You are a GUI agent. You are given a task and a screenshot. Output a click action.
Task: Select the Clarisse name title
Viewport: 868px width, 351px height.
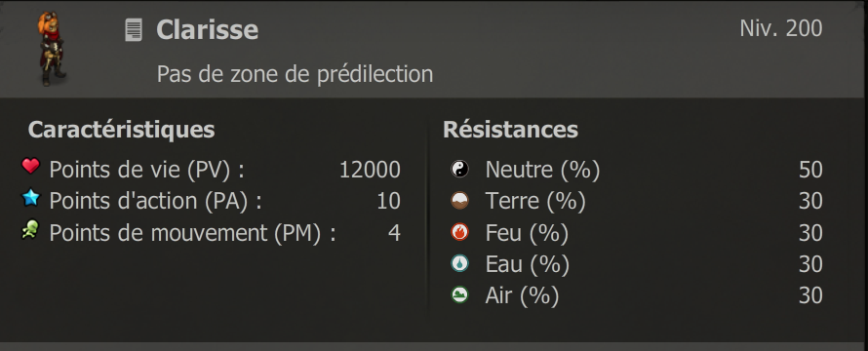pyautogui.click(x=207, y=30)
